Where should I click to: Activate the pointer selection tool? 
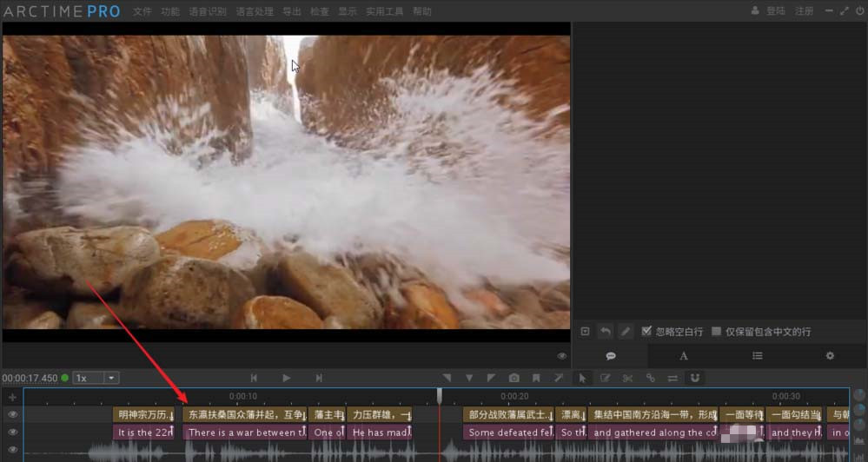[x=582, y=378]
